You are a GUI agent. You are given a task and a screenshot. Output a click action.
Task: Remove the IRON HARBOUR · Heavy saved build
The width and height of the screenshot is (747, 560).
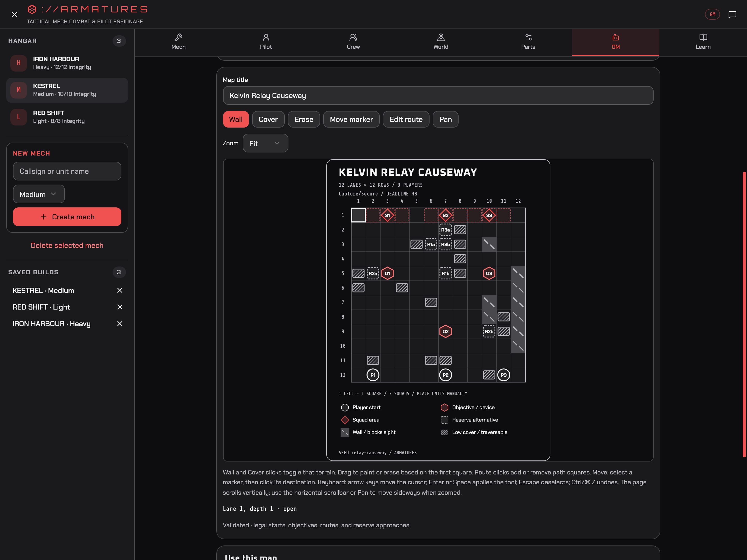pyautogui.click(x=120, y=323)
